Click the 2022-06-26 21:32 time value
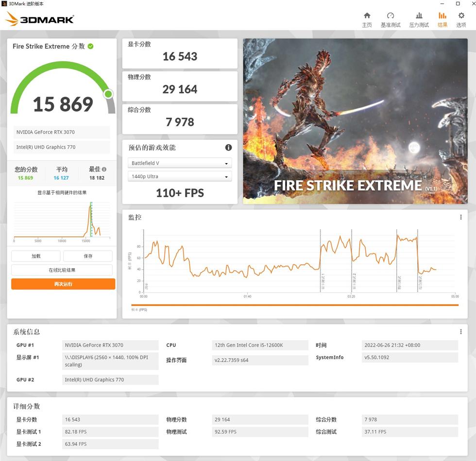 [410, 345]
